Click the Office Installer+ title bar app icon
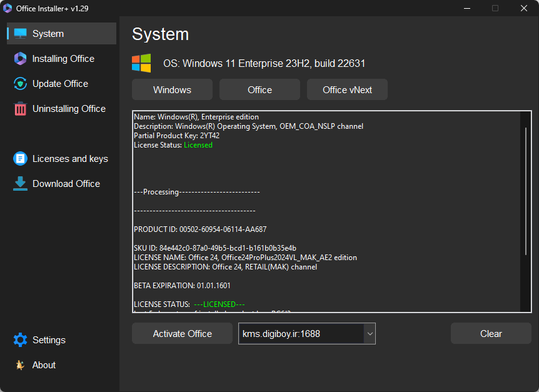Screen dimensions: 539x392 pyautogui.click(x=8, y=8)
